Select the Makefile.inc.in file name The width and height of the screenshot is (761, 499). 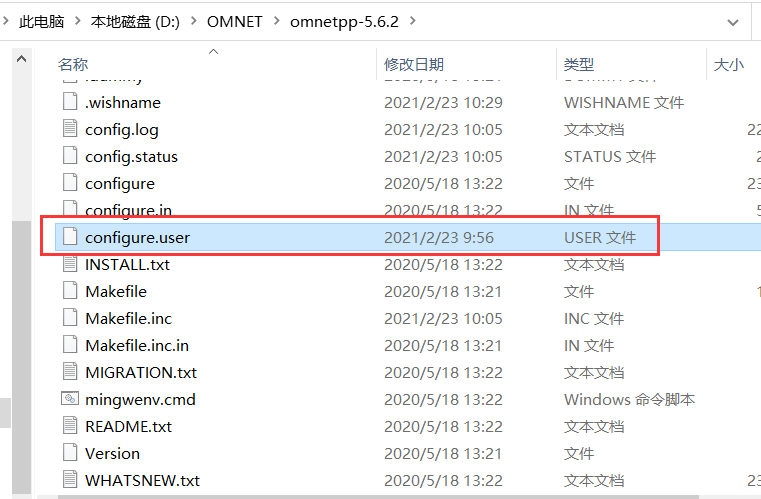[137, 346]
